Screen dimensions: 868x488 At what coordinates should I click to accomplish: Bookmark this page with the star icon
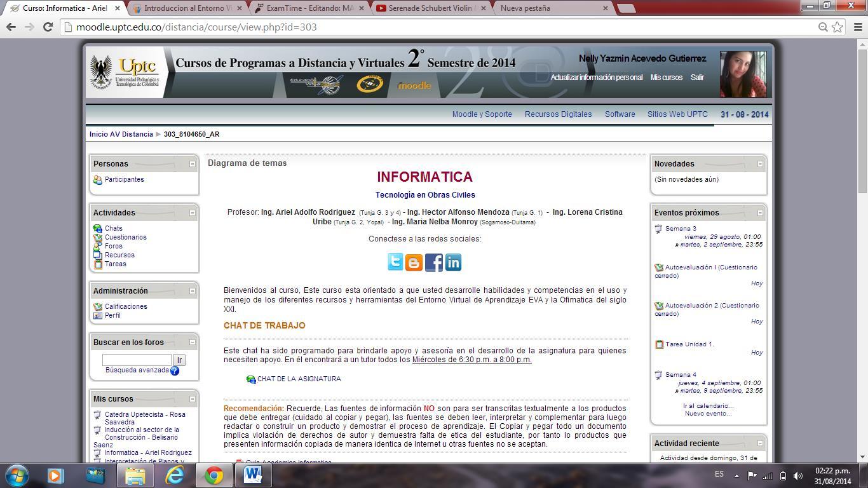coord(837,27)
